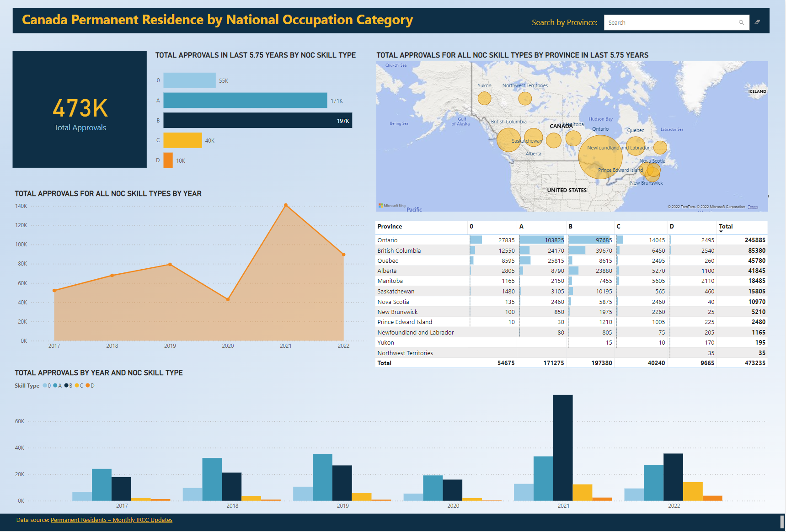Image resolution: width=786 pixels, height=532 pixels.
Task: Click the Microsoft Bing logo on the map
Action: click(390, 206)
